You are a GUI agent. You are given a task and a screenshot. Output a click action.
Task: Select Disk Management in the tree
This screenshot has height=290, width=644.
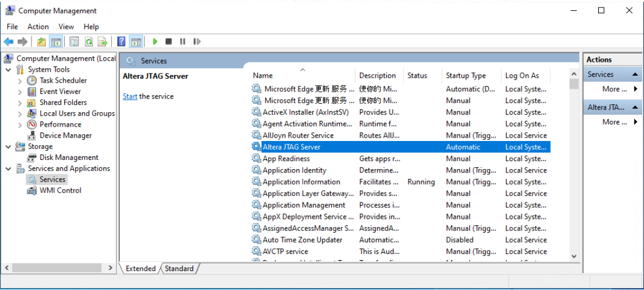pyautogui.click(x=69, y=158)
